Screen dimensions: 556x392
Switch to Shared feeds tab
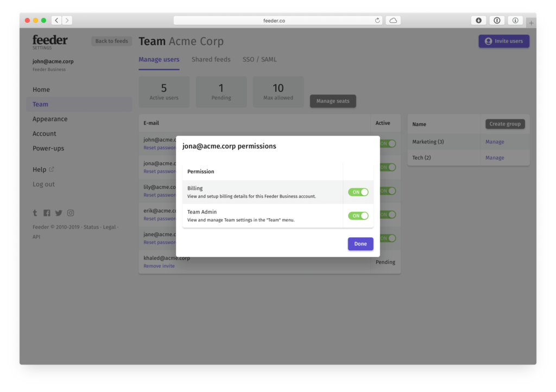click(x=211, y=60)
